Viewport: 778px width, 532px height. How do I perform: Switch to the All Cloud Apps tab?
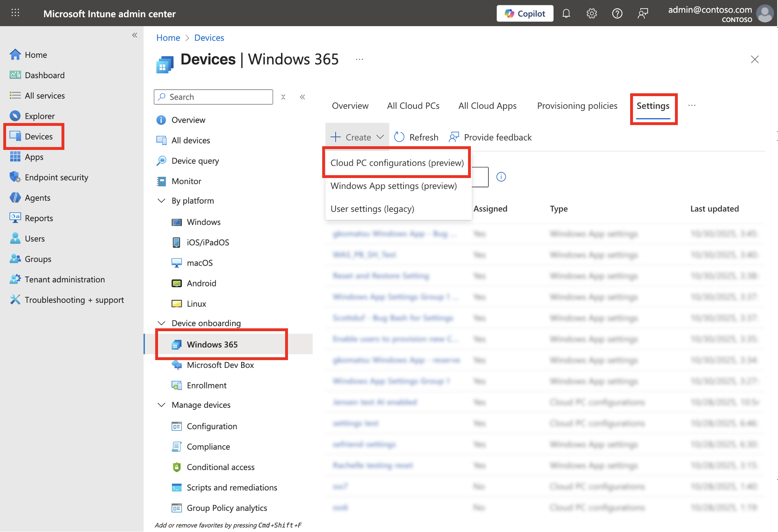(x=488, y=106)
